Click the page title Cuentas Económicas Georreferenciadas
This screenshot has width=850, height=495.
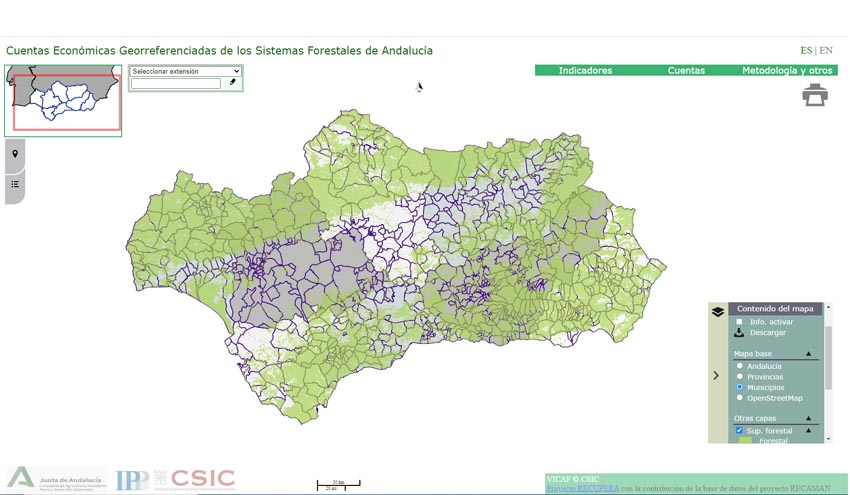219,51
